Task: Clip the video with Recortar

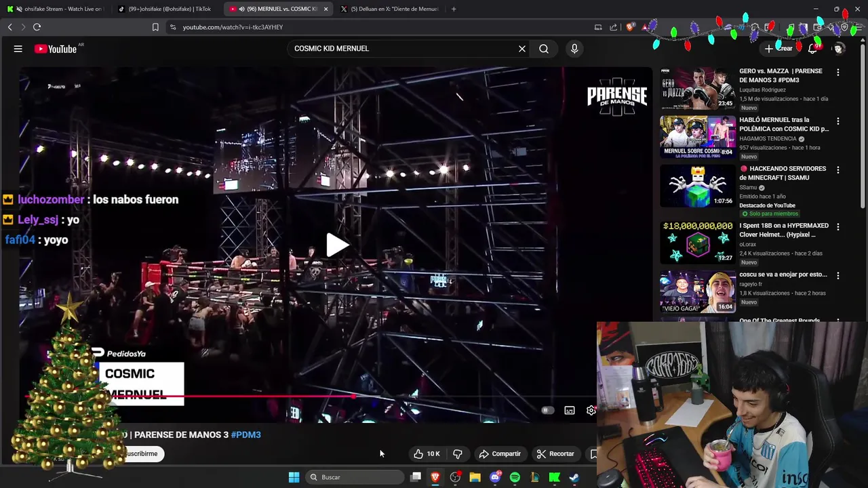Action: point(555,454)
